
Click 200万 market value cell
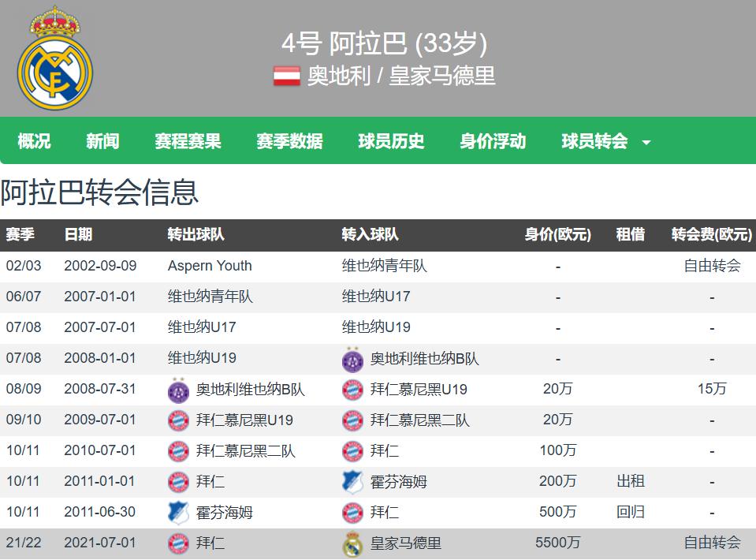[558, 481]
